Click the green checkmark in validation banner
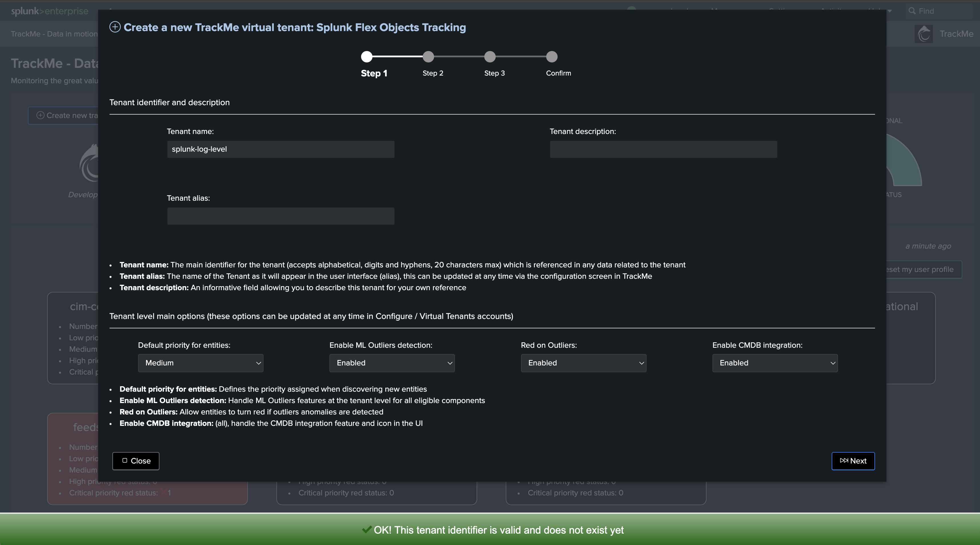Screen dimensions: 980x545 click(367, 529)
